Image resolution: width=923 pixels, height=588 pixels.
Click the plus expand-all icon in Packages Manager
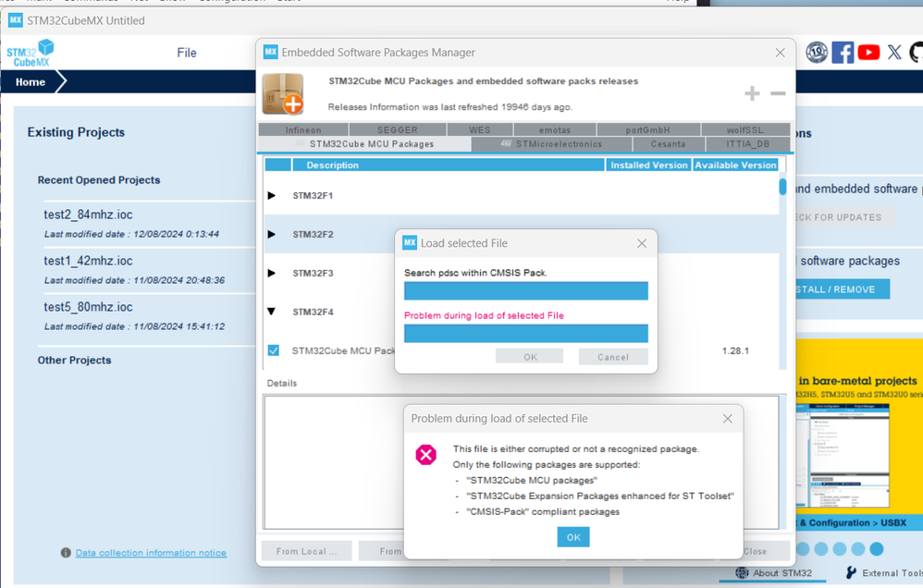click(752, 93)
